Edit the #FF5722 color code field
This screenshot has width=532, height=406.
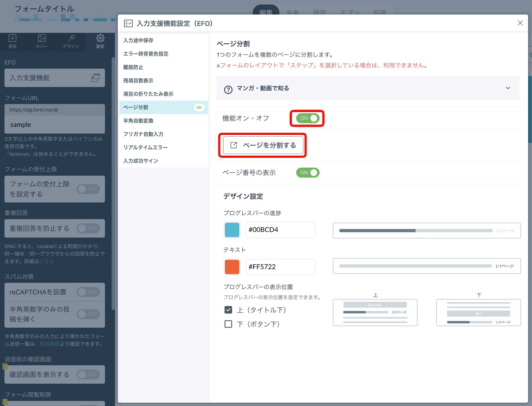click(280, 267)
